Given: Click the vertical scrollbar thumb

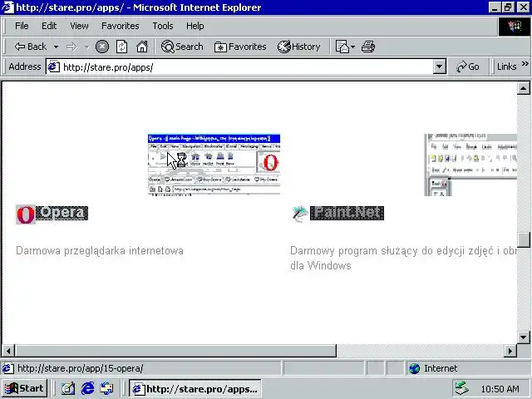Looking at the screenshot, I should coord(524,240).
